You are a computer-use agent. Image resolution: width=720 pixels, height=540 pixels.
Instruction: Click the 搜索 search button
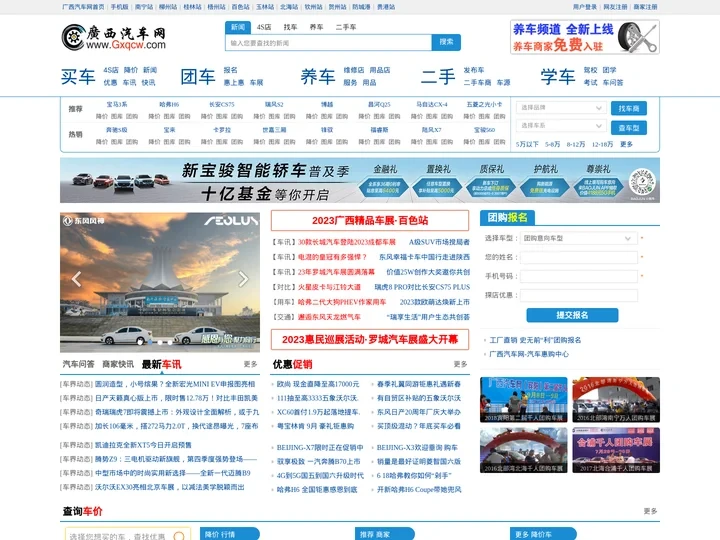coord(446,42)
